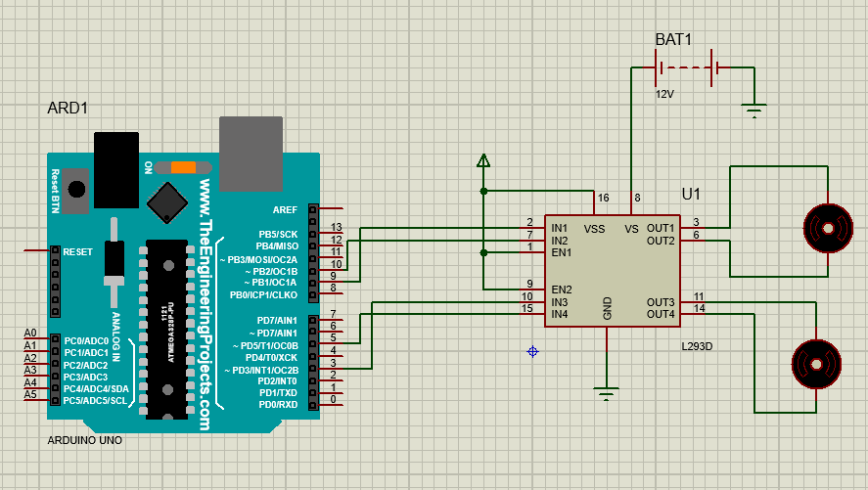868x490 pixels.
Task: Click the PD0/RXD pin label
Action: pyautogui.click(x=278, y=405)
